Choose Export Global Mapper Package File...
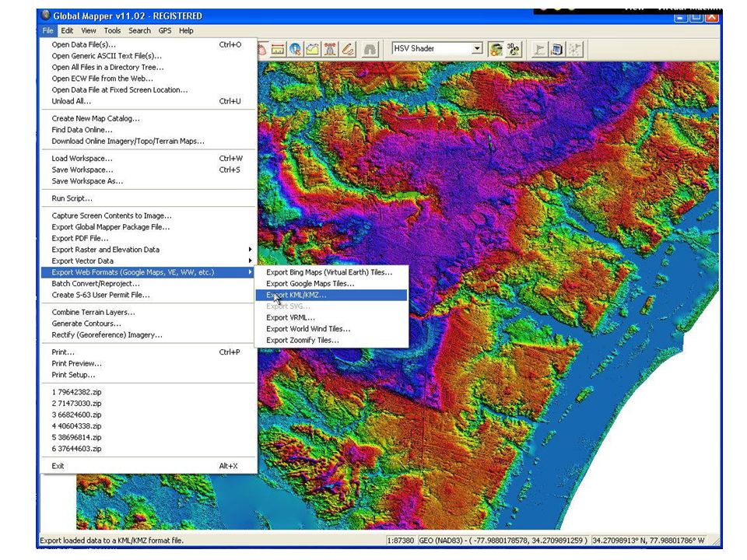This screenshot has width=747, height=560. (148, 226)
